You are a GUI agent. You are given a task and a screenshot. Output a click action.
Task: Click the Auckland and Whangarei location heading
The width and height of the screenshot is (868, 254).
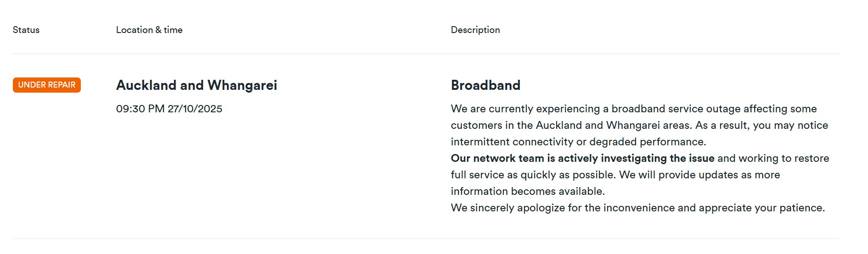click(x=197, y=85)
